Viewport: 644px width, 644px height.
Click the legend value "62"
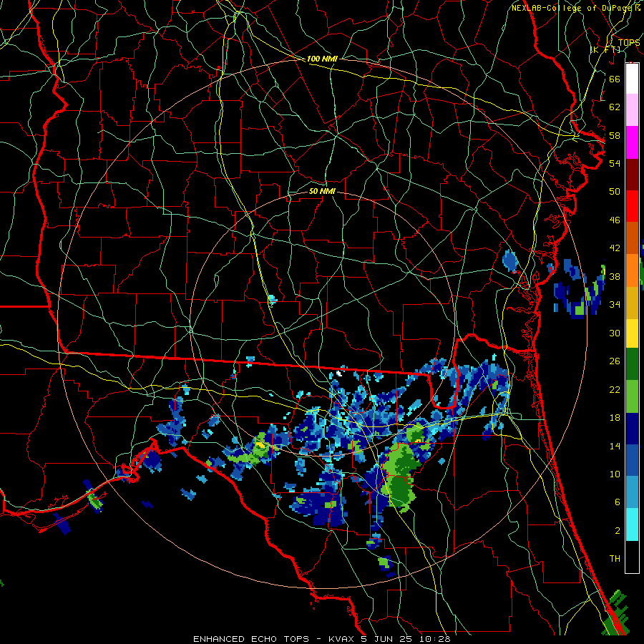tap(615, 107)
